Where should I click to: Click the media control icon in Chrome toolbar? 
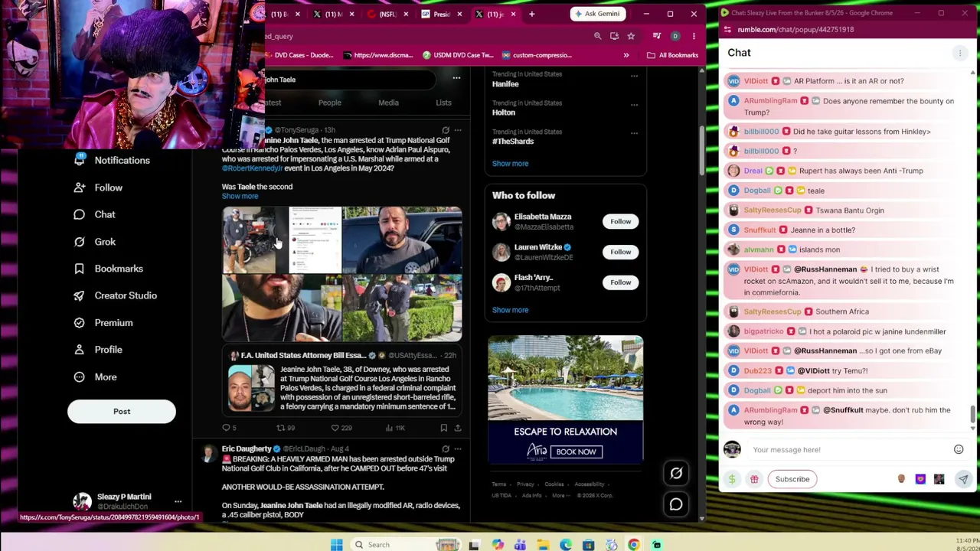point(657,36)
